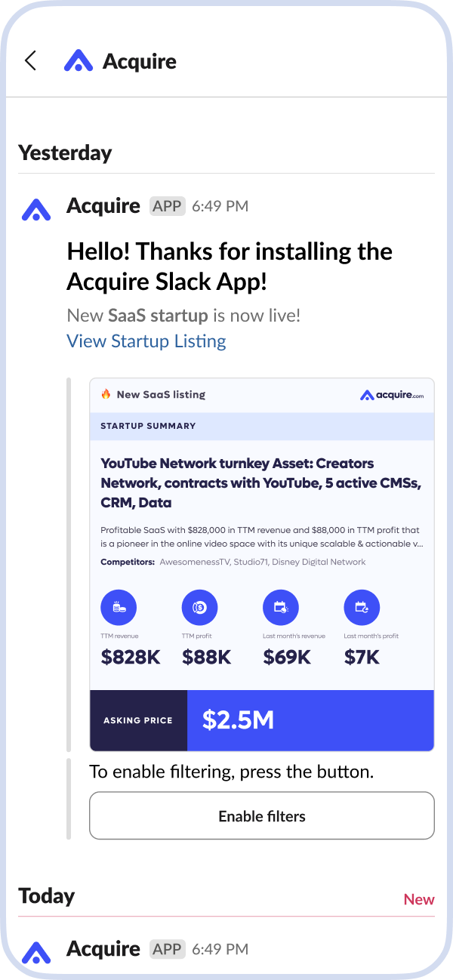Navigate back using the back arrow
Screen dimensions: 453x980
tap(29, 60)
